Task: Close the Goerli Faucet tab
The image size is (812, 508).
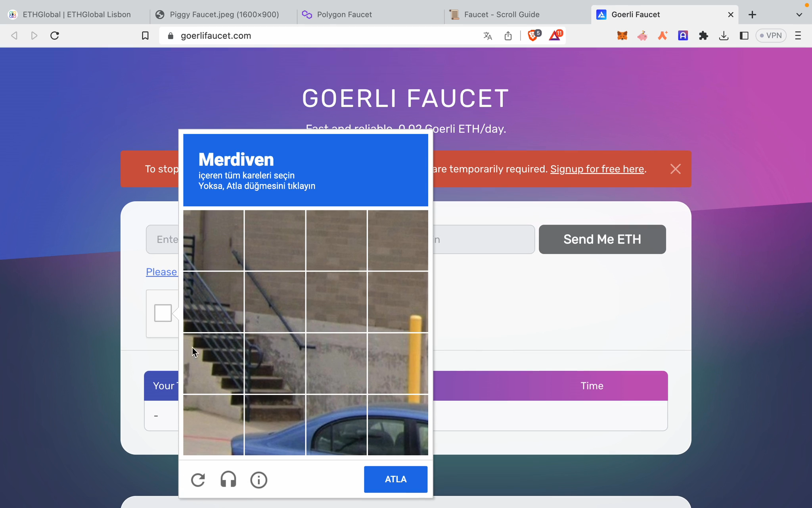Action: click(x=731, y=15)
